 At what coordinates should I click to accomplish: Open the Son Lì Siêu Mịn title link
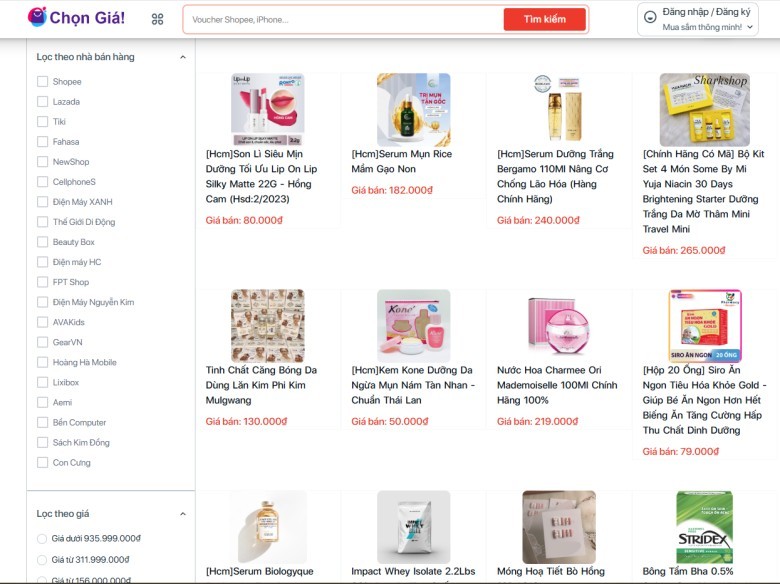(x=262, y=177)
